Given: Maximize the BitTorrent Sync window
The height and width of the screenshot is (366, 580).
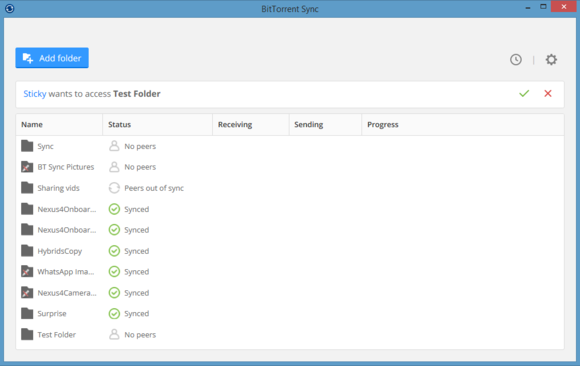Looking at the screenshot, I should tap(543, 7).
